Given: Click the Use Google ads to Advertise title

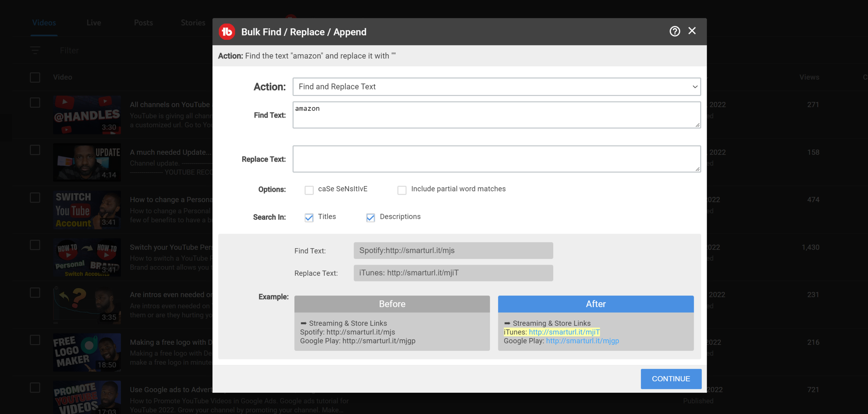Looking at the screenshot, I should point(171,390).
